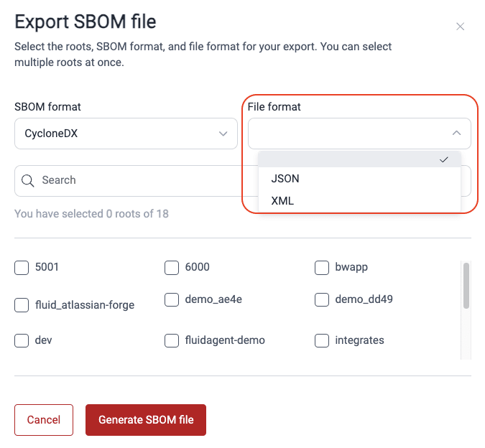Click the checkmark icon in dropdown list

[444, 159]
